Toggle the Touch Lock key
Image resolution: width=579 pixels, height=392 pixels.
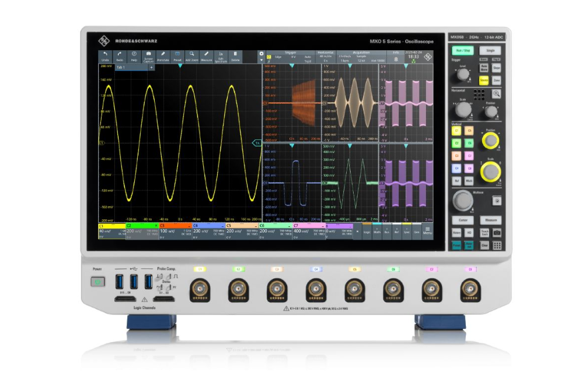pyautogui.click(x=484, y=233)
